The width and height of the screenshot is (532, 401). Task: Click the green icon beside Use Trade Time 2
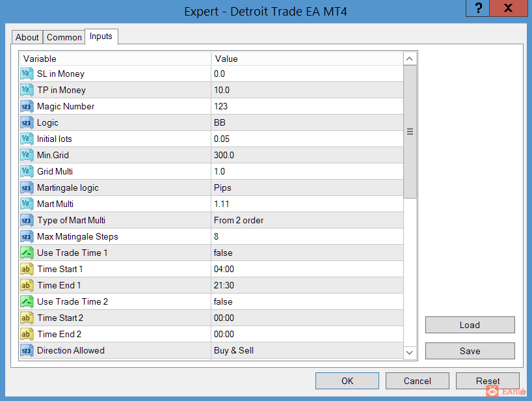27,302
